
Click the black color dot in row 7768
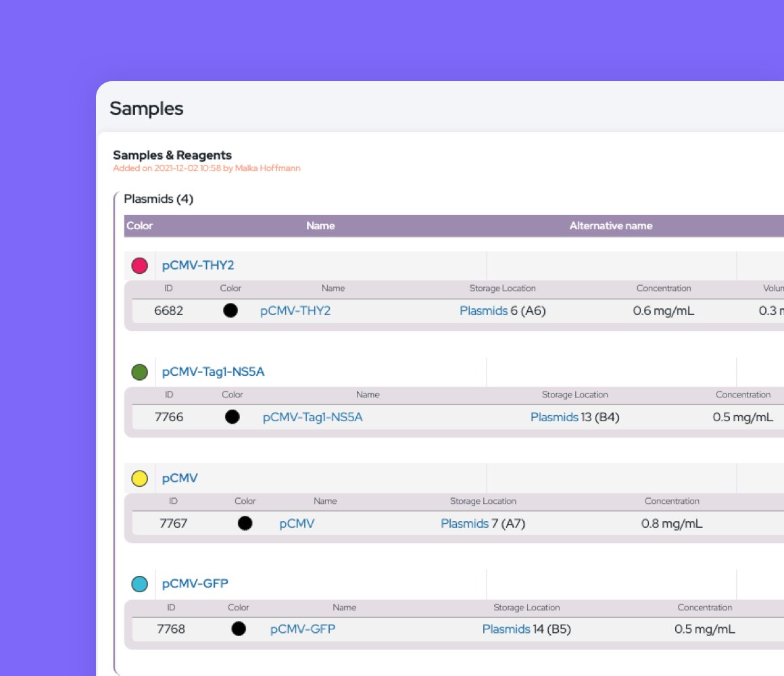pos(238,629)
